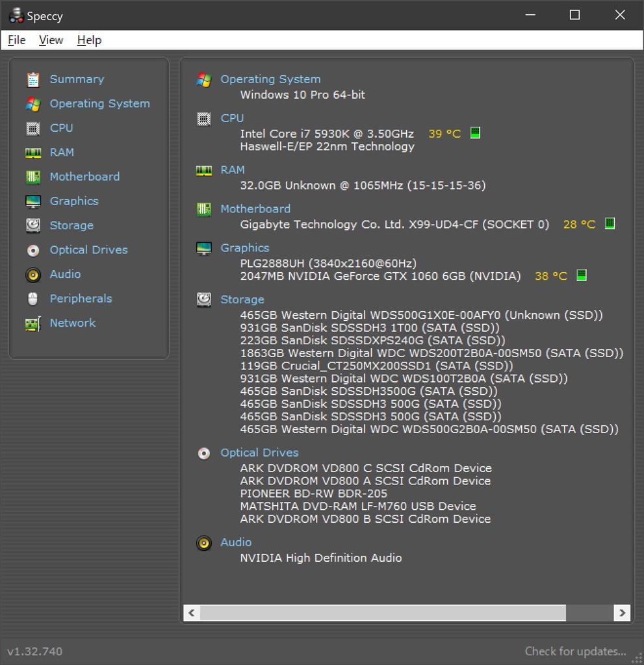Click the GPU temperature 38 °C value
Image resolution: width=644 pixels, height=665 pixels.
click(550, 277)
